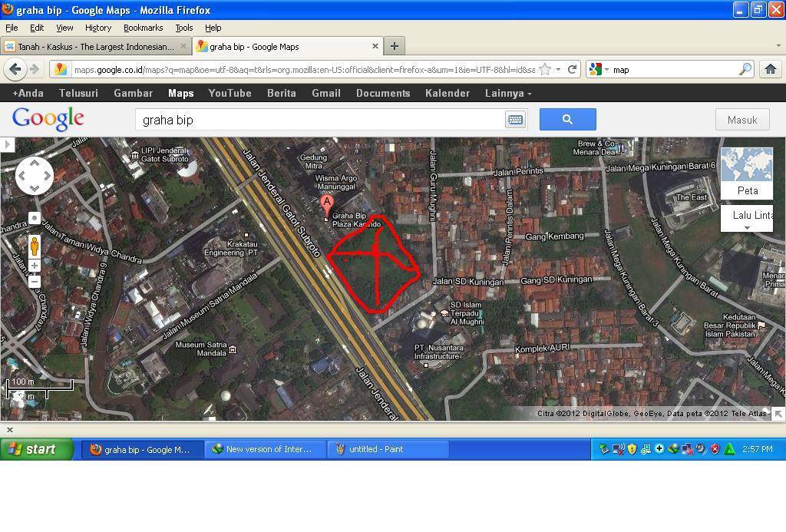Screen dimensions: 786x532
Task: Open YouTube from Google bar
Action: (x=230, y=93)
